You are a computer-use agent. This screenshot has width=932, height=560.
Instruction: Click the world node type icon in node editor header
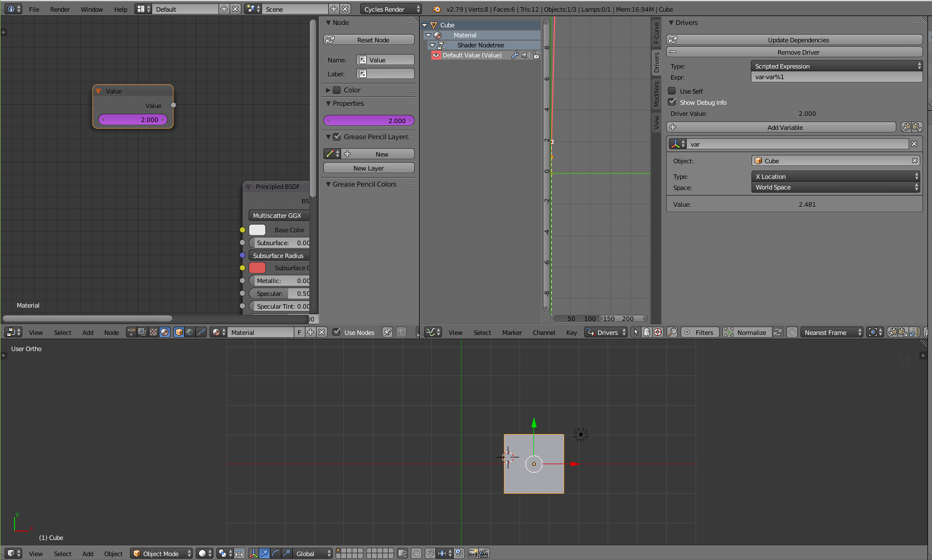(190, 332)
